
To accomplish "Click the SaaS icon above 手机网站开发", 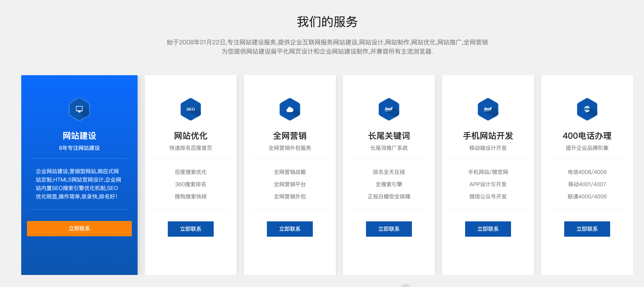I will [x=488, y=109].
